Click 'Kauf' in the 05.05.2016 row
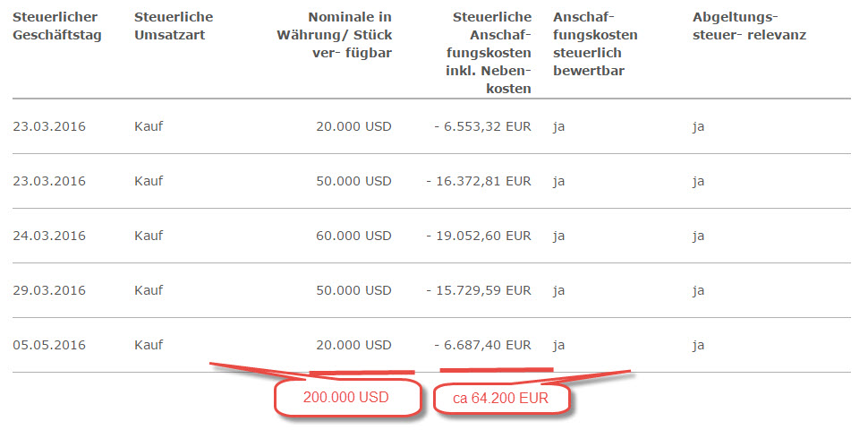 click(149, 345)
